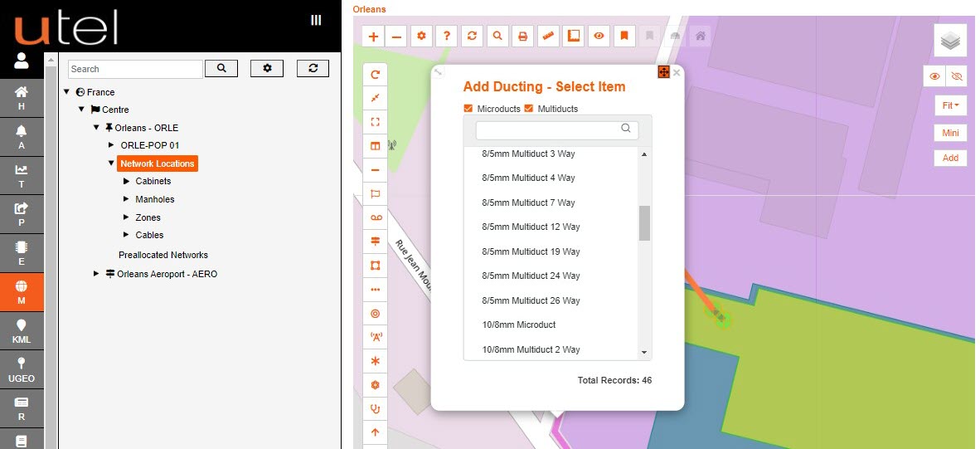This screenshot has height=449, width=980.
Task: Open the T trends sidebar tab
Action: coord(22,176)
